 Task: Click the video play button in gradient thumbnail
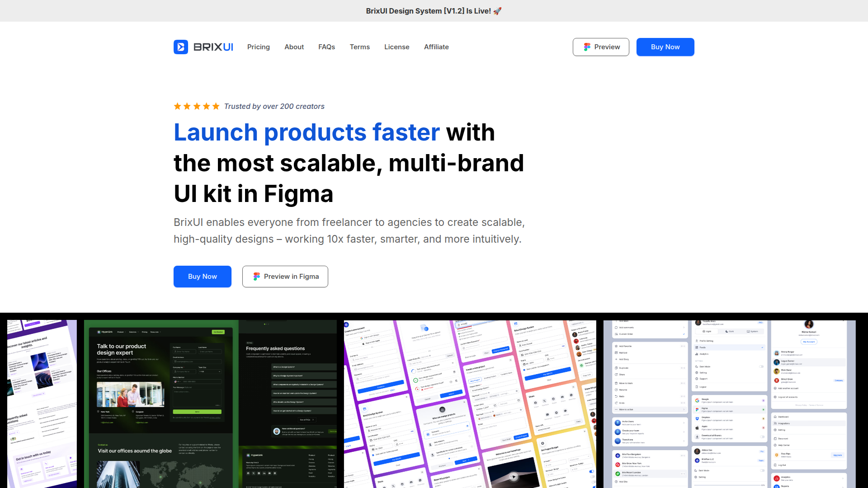pos(514,476)
